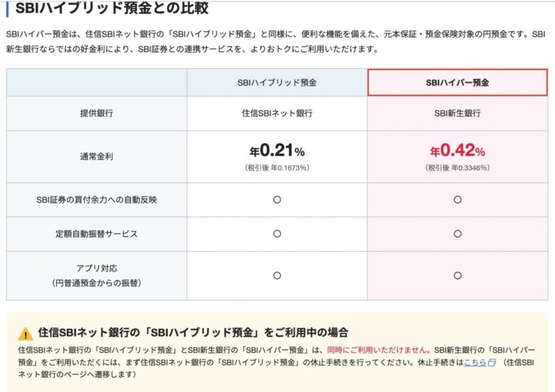Click the 住信SBIネット銀行 provider cell
The height and width of the screenshot is (392, 555).
coord(277,113)
